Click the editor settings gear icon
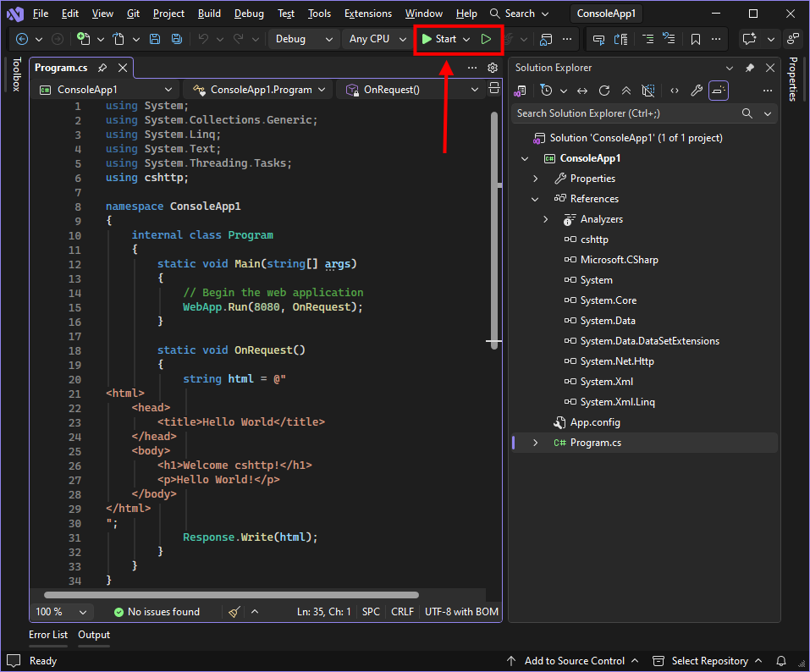Screen dimensions: 810x672 [493, 68]
